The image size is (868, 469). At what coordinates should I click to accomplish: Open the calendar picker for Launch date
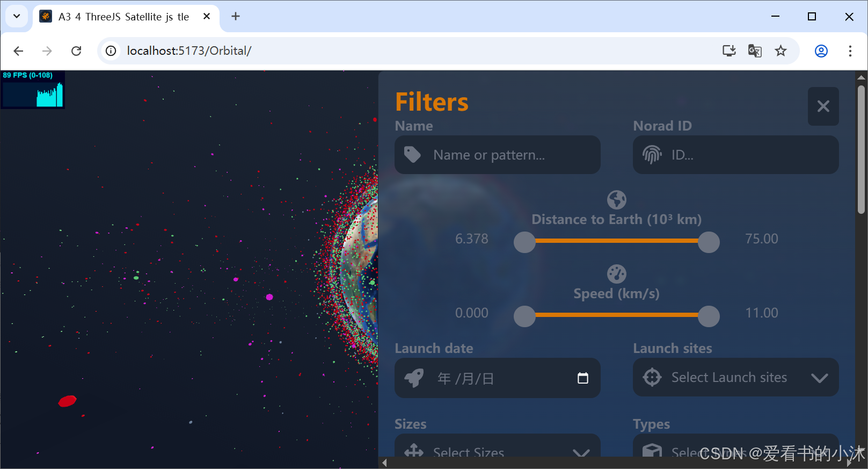click(582, 378)
